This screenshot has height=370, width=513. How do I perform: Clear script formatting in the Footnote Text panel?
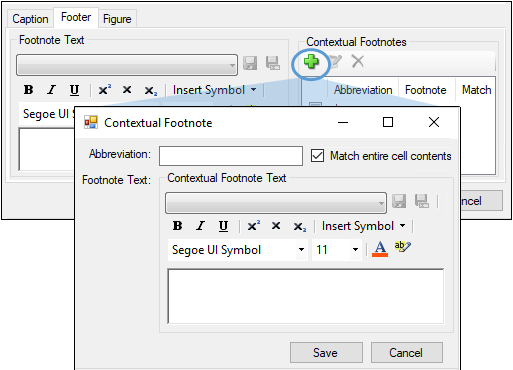point(127,90)
